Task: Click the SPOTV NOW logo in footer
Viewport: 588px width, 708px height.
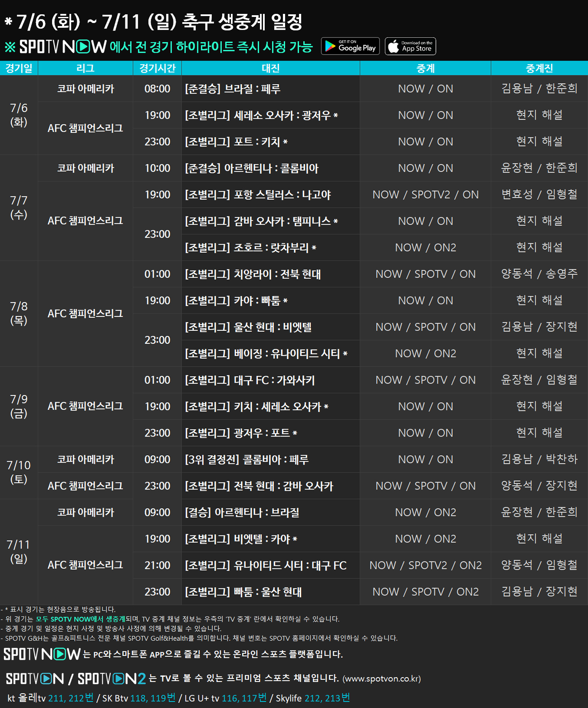Action: [42, 654]
